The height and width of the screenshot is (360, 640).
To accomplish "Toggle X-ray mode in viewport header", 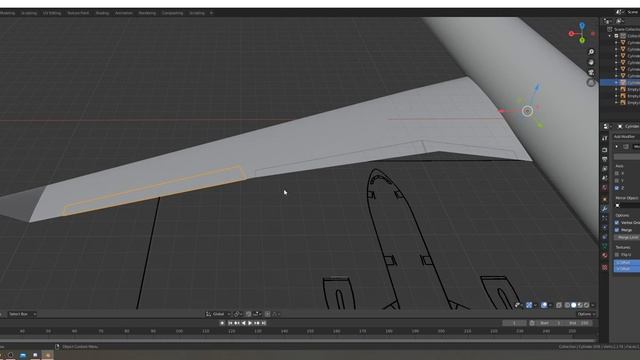I will [x=559, y=305].
